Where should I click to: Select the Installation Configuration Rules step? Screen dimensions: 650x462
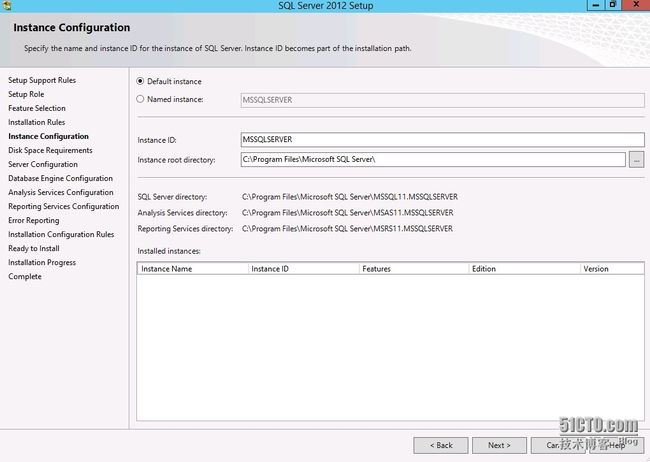(61, 234)
